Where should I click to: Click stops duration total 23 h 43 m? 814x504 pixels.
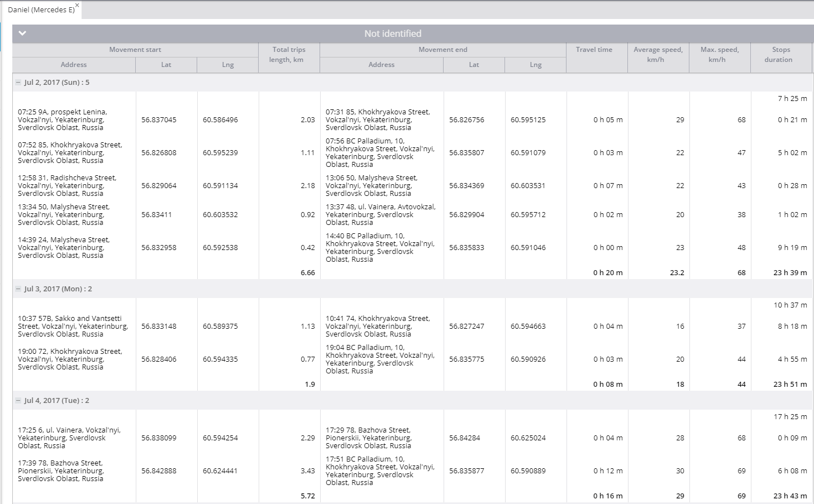point(790,496)
